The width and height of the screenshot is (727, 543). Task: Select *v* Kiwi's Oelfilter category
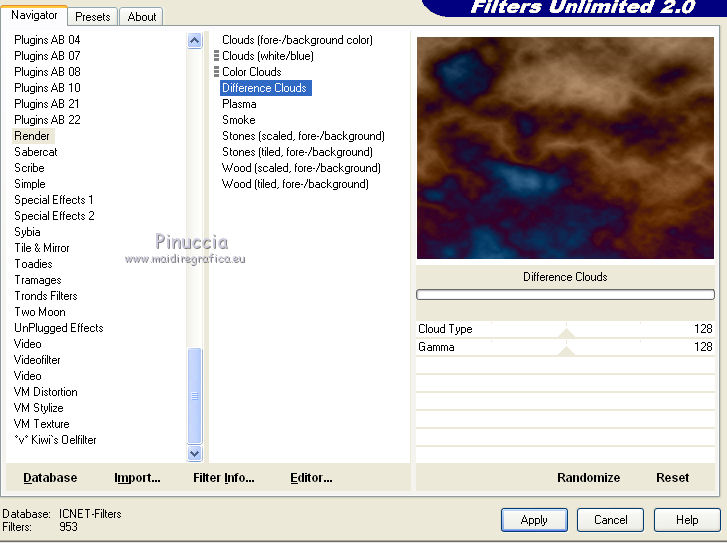point(56,440)
